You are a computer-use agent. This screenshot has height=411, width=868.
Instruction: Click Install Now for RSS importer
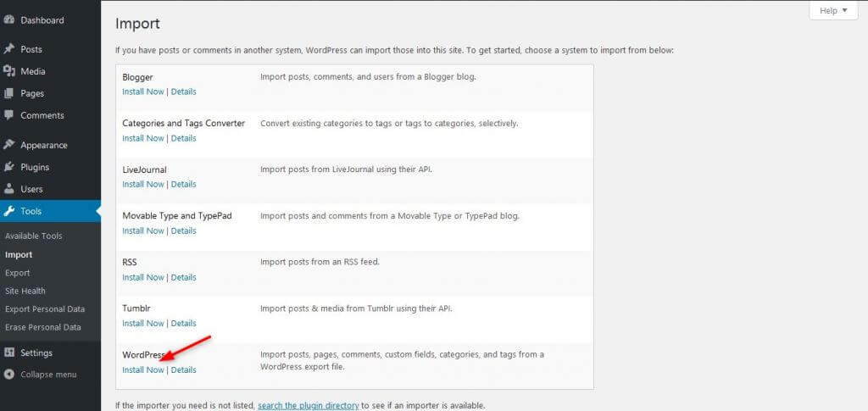coord(143,277)
